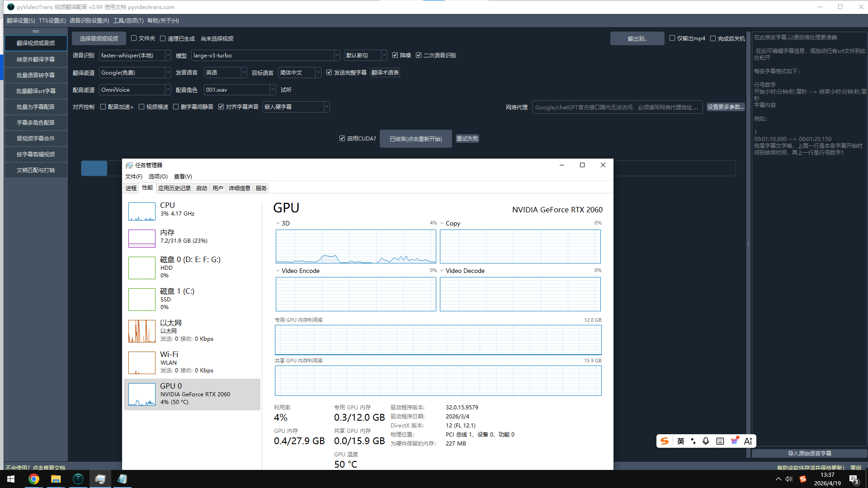Open the notification center icon
Image resolution: width=868 pixels, height=488 pixels.
click(x=854, y=479)
